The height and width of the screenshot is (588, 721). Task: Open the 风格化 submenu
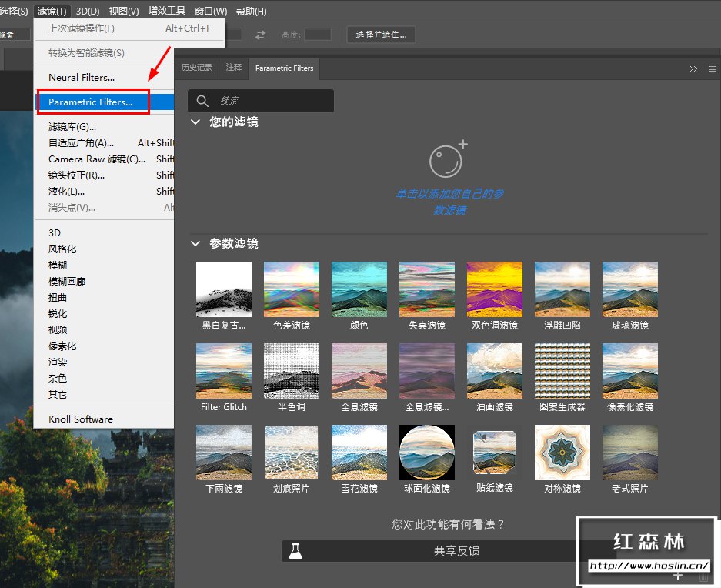coord(105,249)
